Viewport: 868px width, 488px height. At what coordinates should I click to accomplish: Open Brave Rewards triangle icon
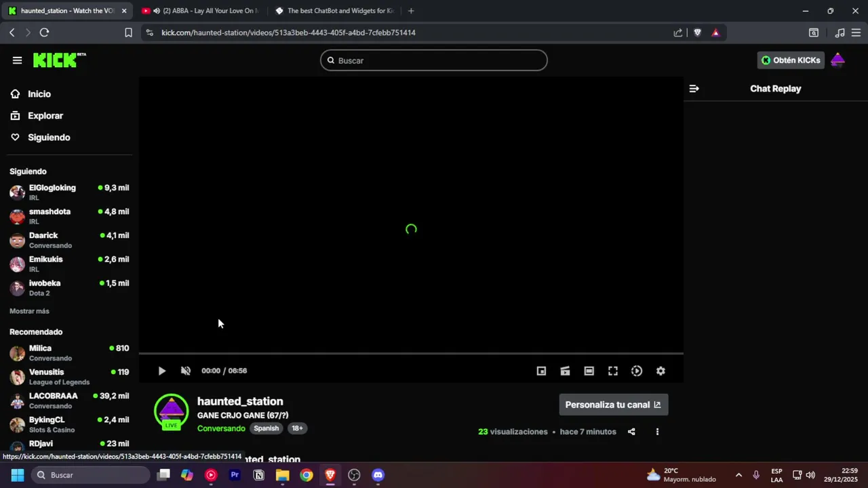pos(715,33)
